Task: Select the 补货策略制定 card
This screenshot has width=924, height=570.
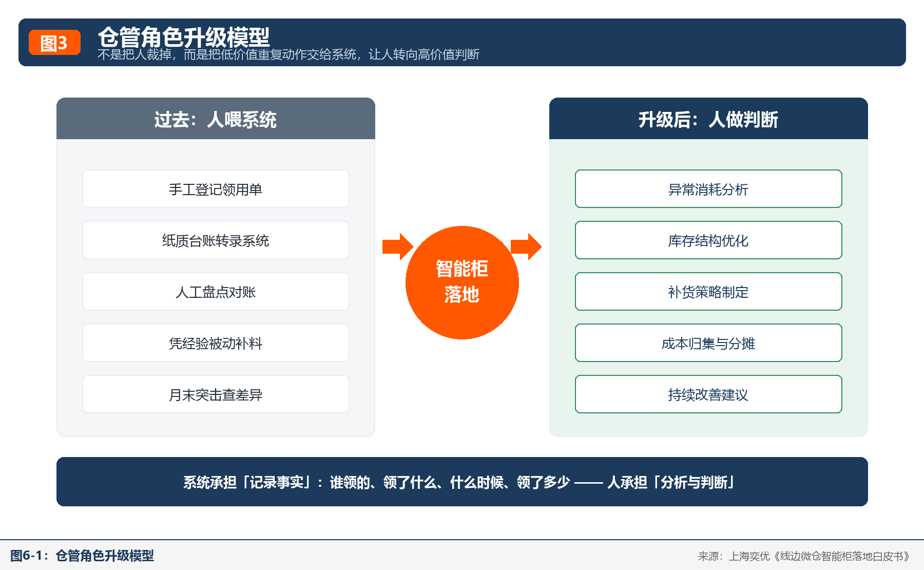Action: click(x=708, y=292)
